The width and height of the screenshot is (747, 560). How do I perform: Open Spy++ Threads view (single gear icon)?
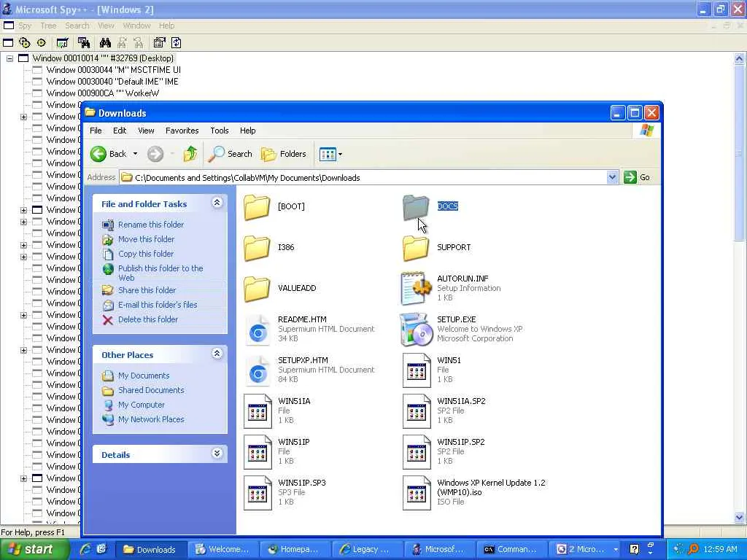42,43
